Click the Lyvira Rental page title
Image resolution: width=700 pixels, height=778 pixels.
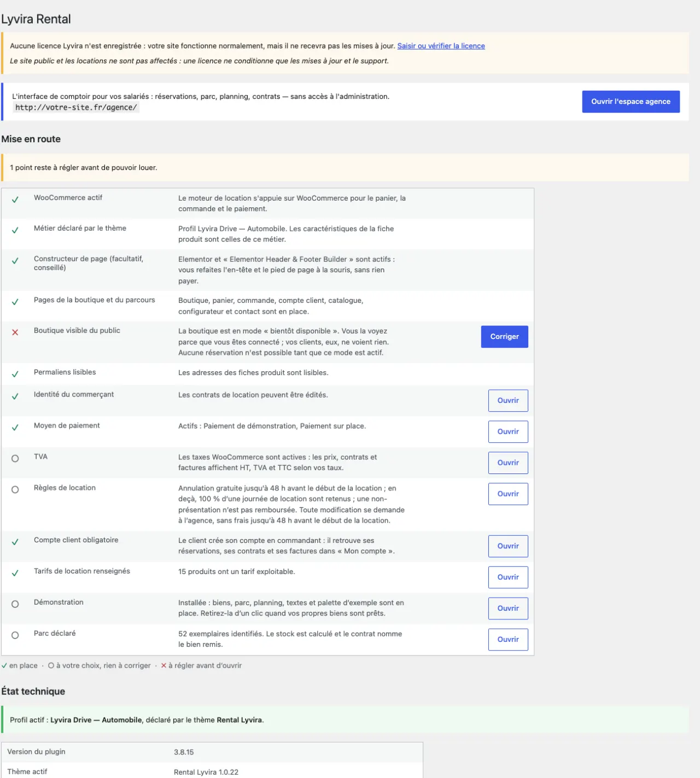click(36, 19)
